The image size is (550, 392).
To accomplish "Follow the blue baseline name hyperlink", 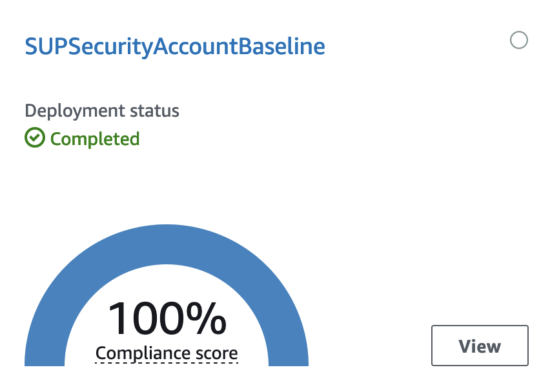I will tap(175, 46).
